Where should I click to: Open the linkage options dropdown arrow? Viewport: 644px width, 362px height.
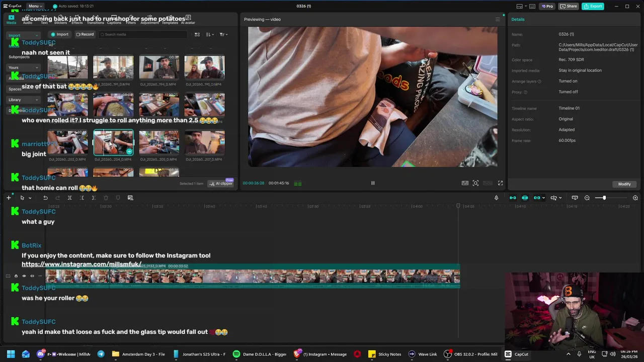[x=543, y=198]
